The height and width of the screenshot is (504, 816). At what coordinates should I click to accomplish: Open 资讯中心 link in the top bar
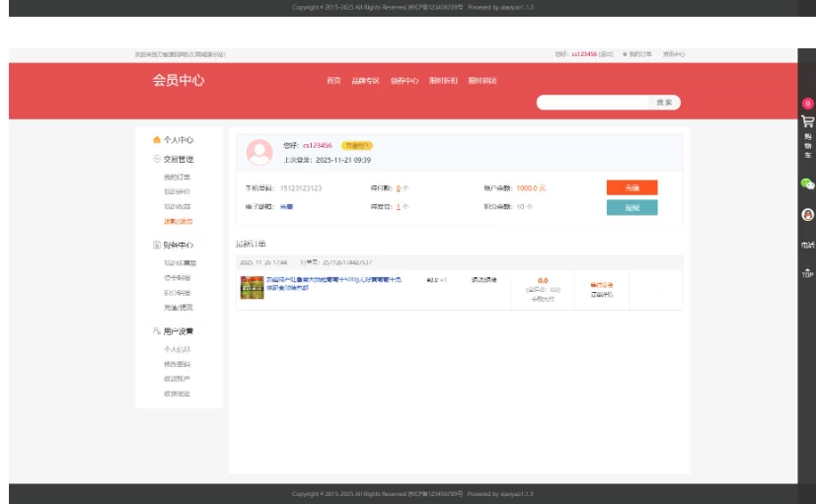coord(674,54)
